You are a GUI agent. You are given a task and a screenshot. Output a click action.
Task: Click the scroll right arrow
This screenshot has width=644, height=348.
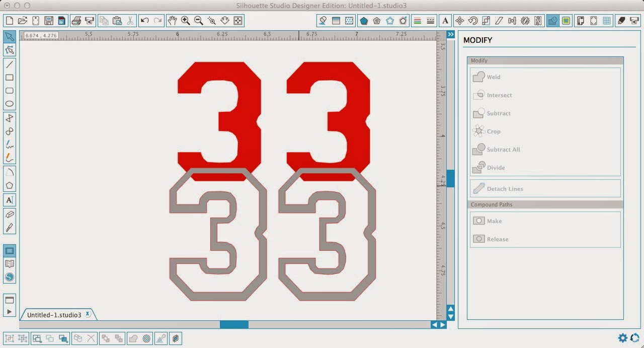click(x=443, y=325)
